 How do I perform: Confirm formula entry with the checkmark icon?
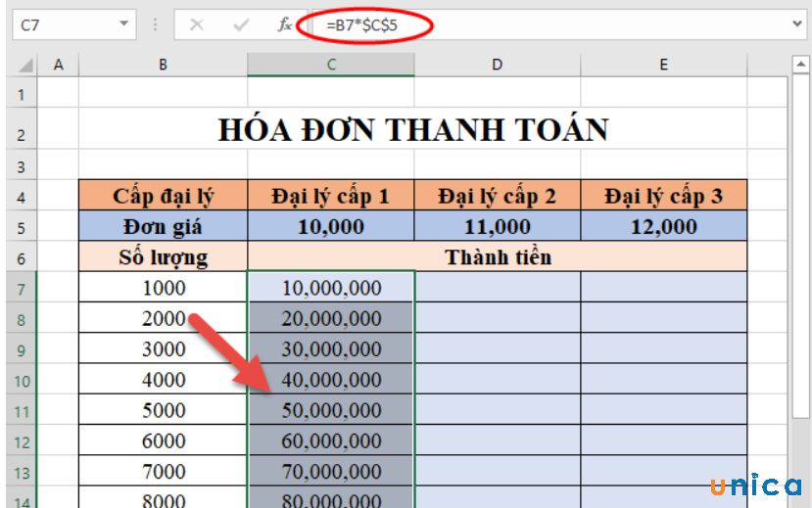pyautogui.click(x=241, y=24)
